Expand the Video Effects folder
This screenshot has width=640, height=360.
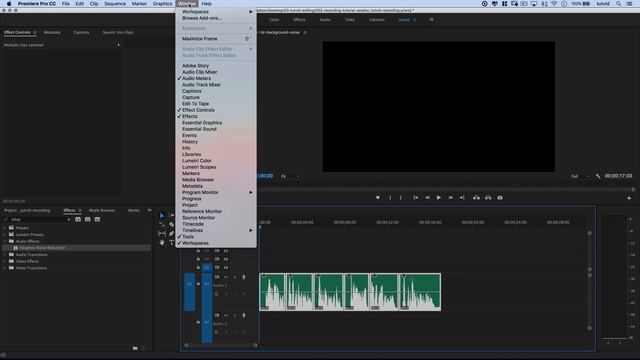5,261
